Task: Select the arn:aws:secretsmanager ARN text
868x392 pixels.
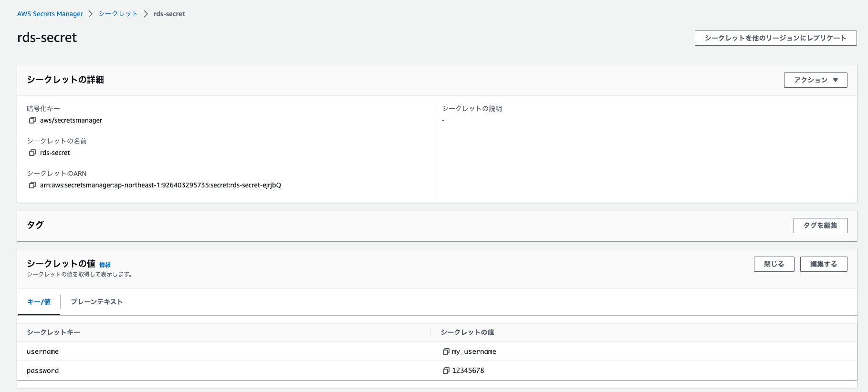Action: 160,185
